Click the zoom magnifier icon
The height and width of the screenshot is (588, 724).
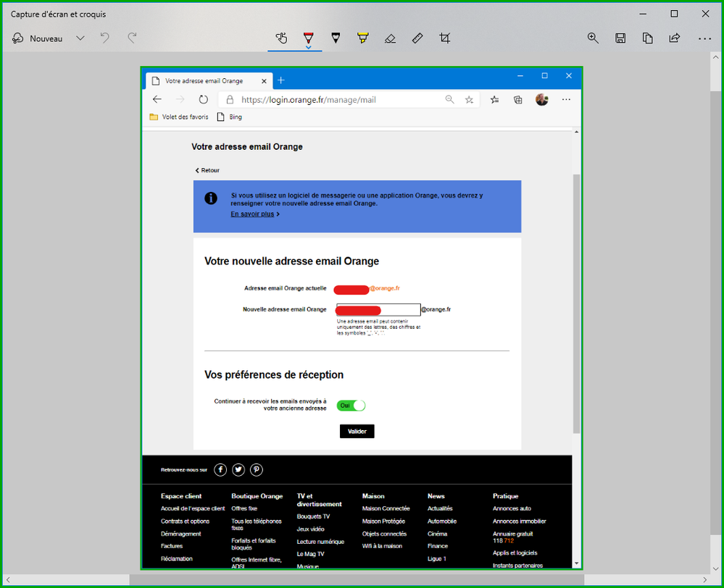coord(593,38)
